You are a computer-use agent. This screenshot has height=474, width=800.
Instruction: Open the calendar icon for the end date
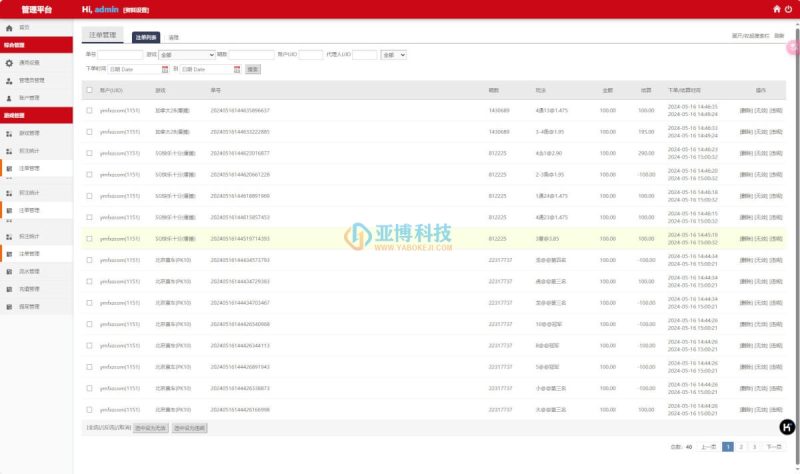click(x=237, y=69)
